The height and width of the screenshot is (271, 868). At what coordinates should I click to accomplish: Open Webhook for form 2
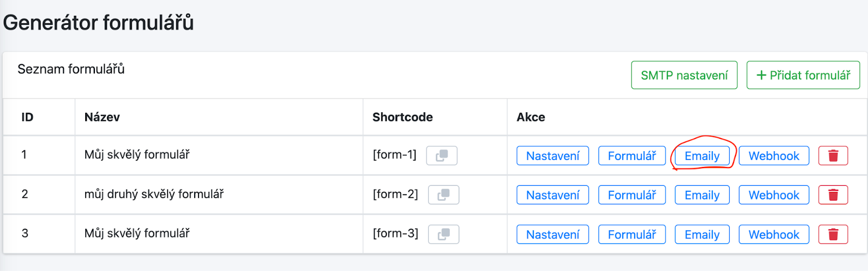tap(774, 195)
